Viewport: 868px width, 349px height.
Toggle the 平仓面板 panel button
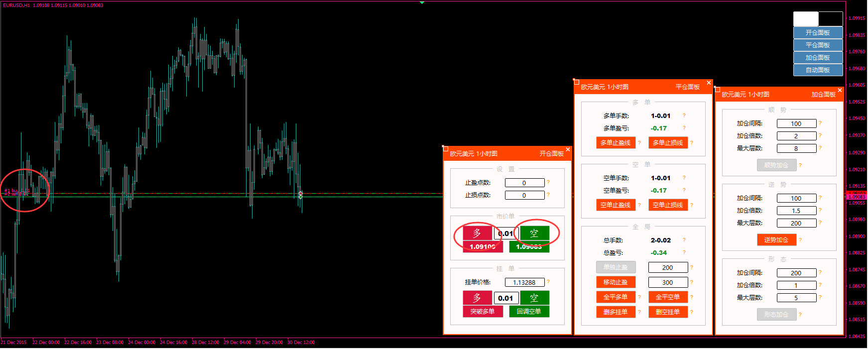pyautogui.click(x=818, y=45)
